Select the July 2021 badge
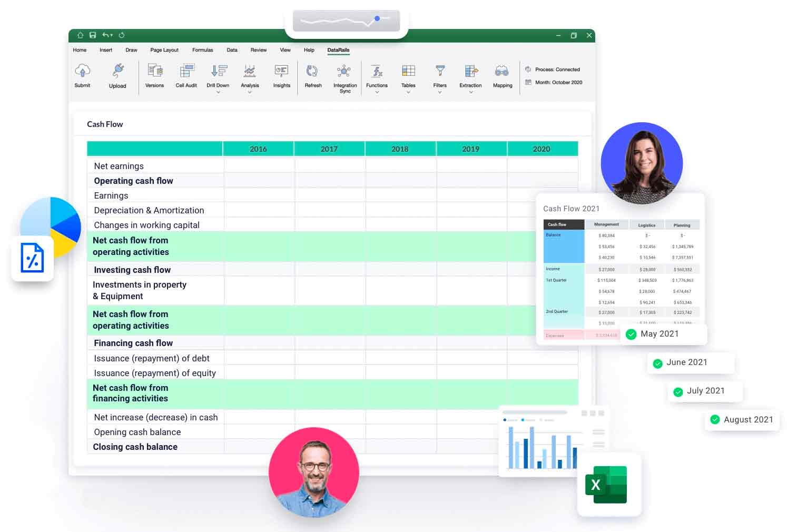This screenshot has width=787, height=532. point(705,391)
